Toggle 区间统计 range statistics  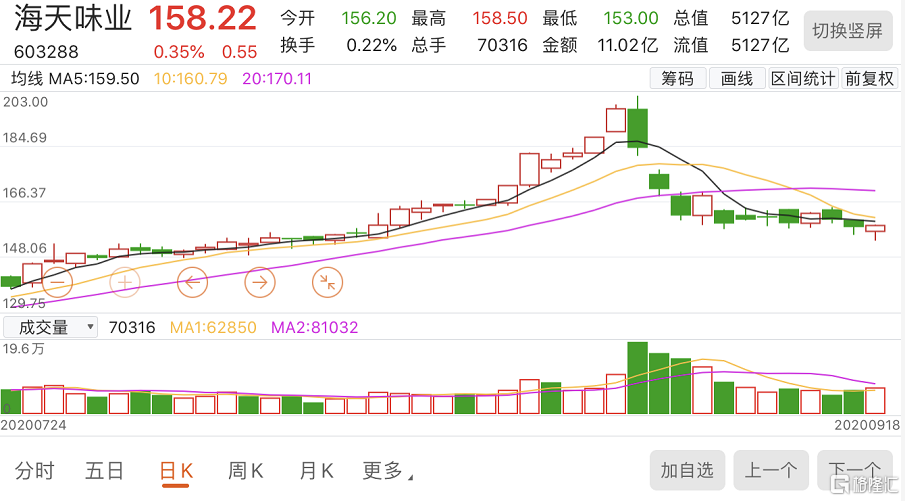click(803, 79)
